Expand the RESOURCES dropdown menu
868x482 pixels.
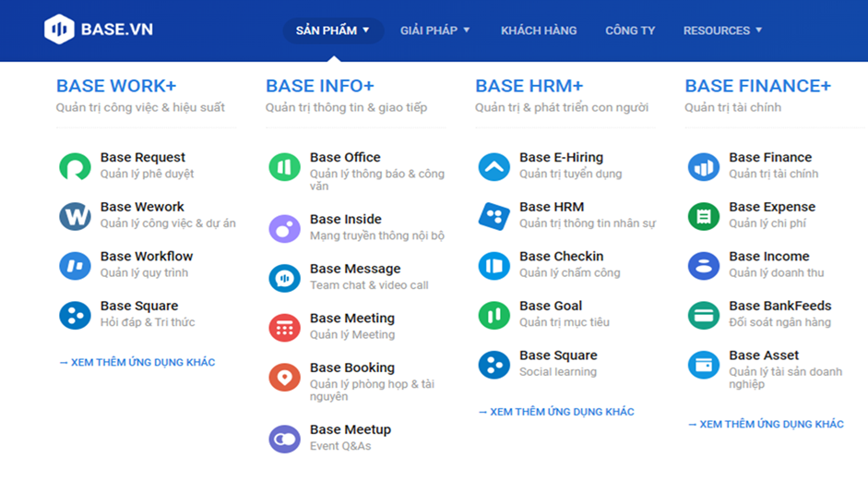click(722, 30)
